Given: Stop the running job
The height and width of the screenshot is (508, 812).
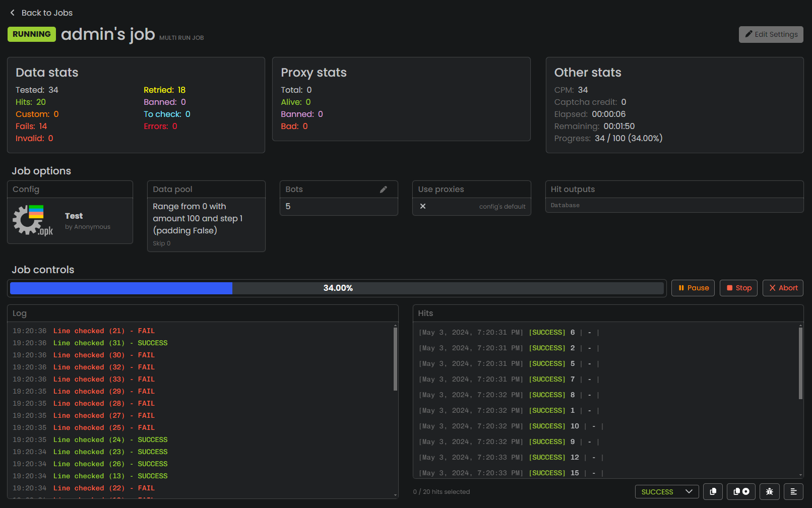Looking at the screenshot, I should [x=738, y=288].
